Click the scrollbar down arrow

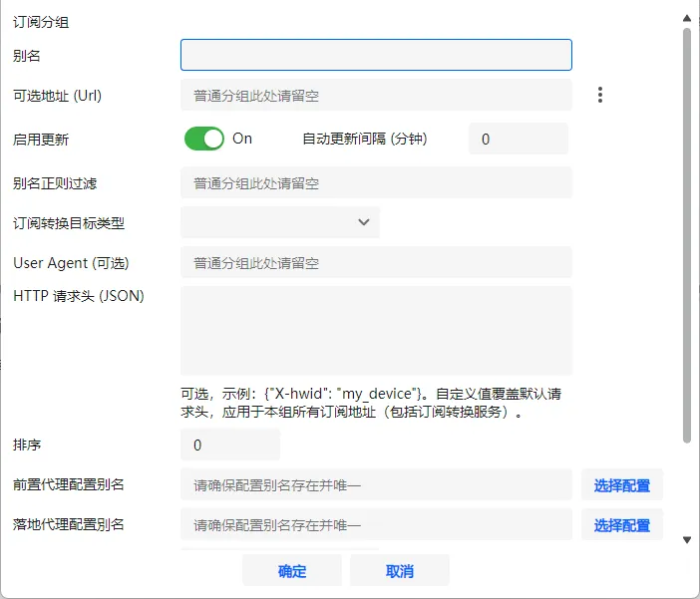(x=687, y=540)
